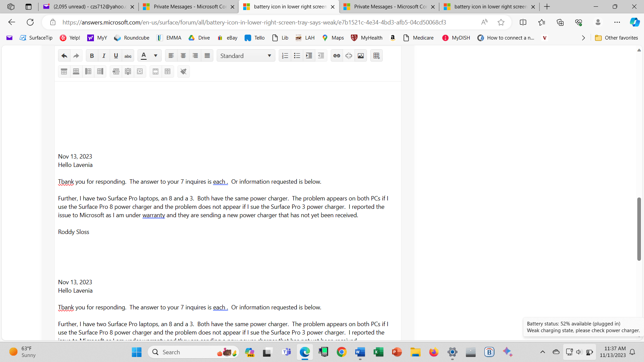This screenshot has height=362, width=644.
Task: Expand the favorites bar overflow chevron
Action: 583,38
